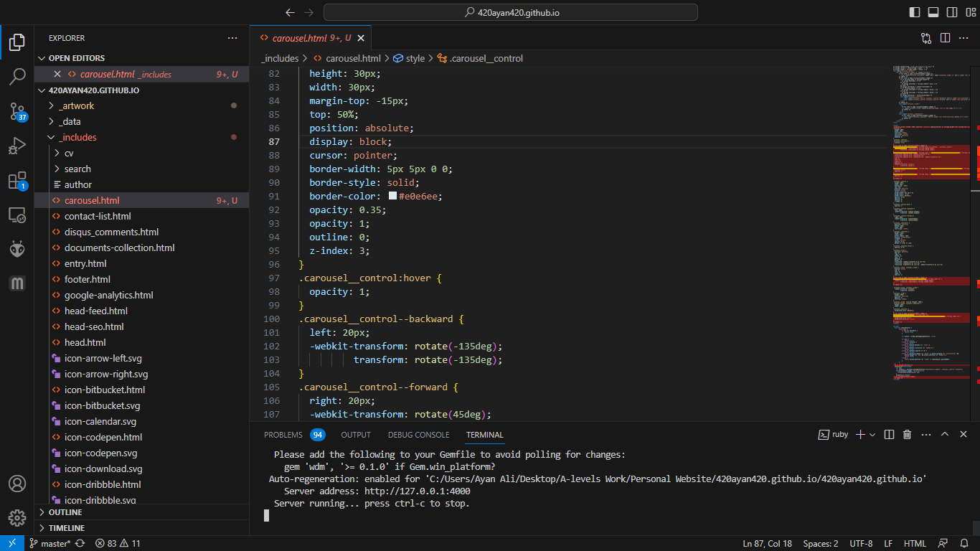Switch to the PROBLEMS tab

(x=283, y=435)
